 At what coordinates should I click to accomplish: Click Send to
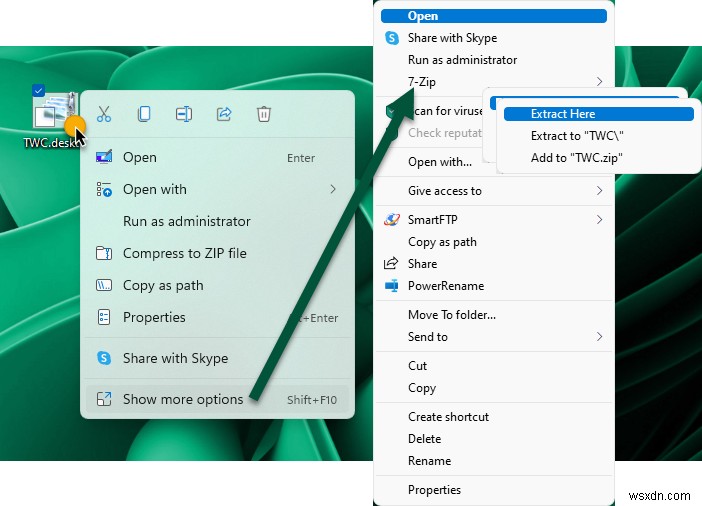point(494,337)
